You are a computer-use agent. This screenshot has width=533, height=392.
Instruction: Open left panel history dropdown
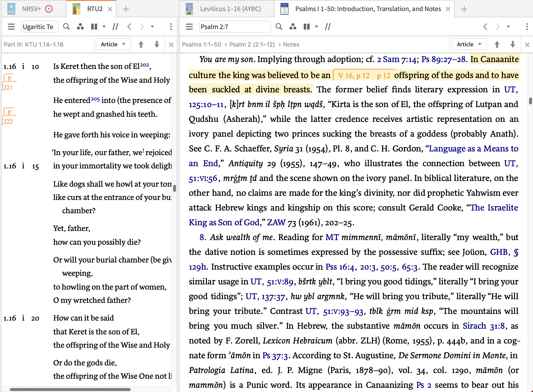[x=152, y=27]
